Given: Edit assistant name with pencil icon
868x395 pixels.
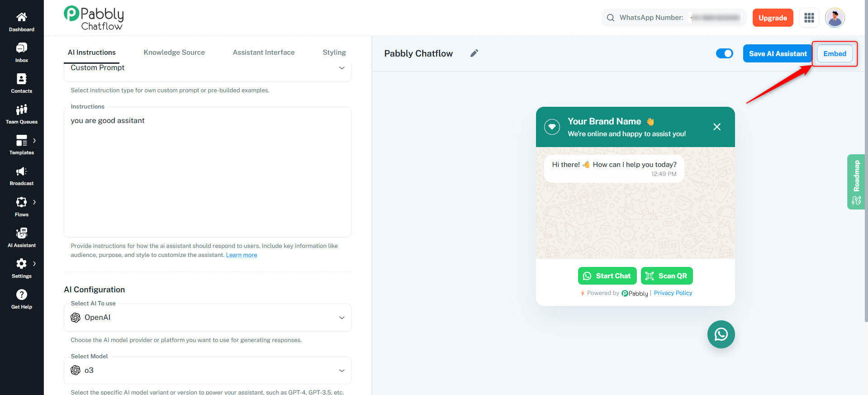Looking at the screenshot, I should tap(474, 53).
